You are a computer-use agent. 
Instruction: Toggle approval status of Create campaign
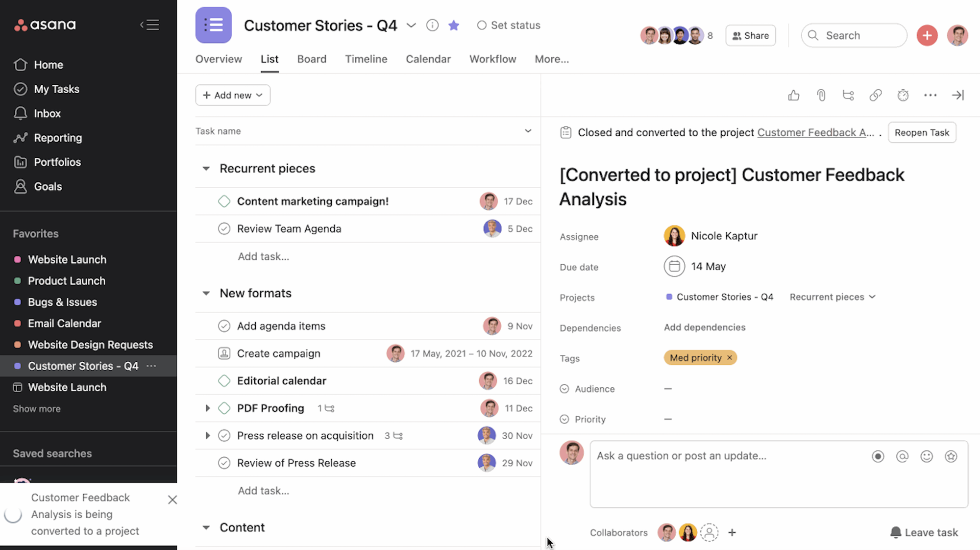(224, 353)
